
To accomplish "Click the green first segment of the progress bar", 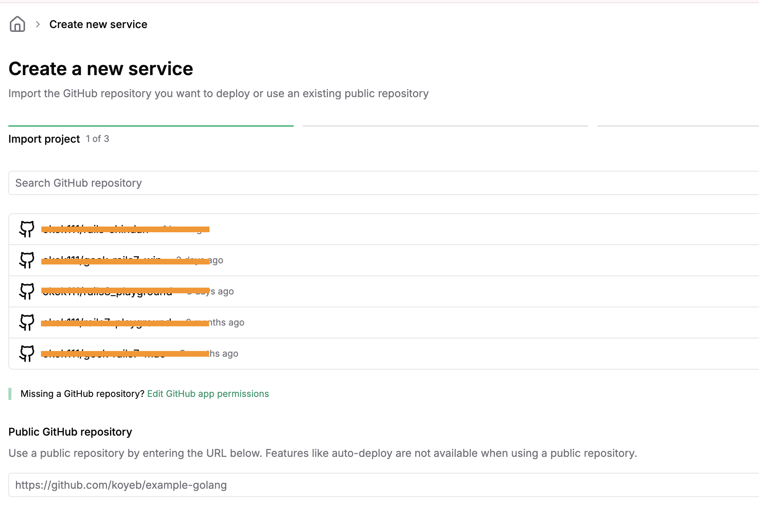I will click(151, 124).
